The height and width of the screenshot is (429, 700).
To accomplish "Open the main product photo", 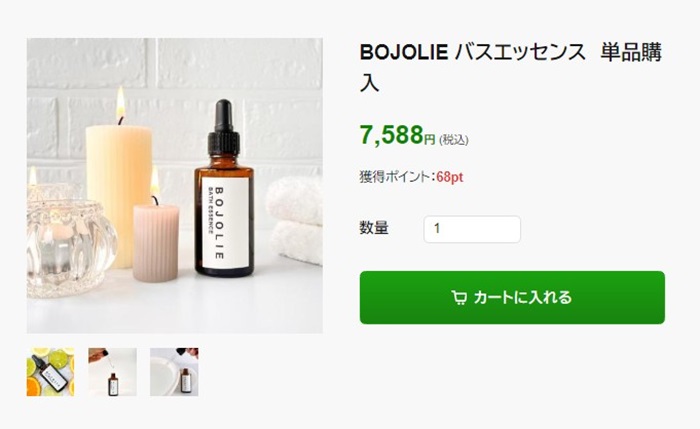I will 175,186.
